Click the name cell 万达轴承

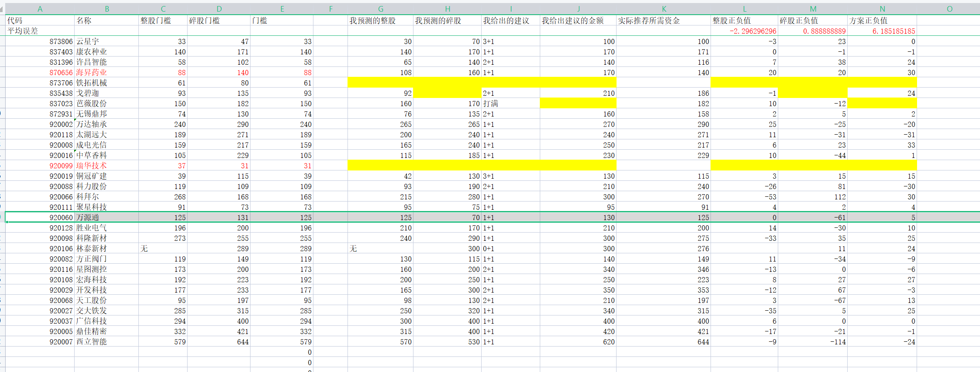[106, 124]
